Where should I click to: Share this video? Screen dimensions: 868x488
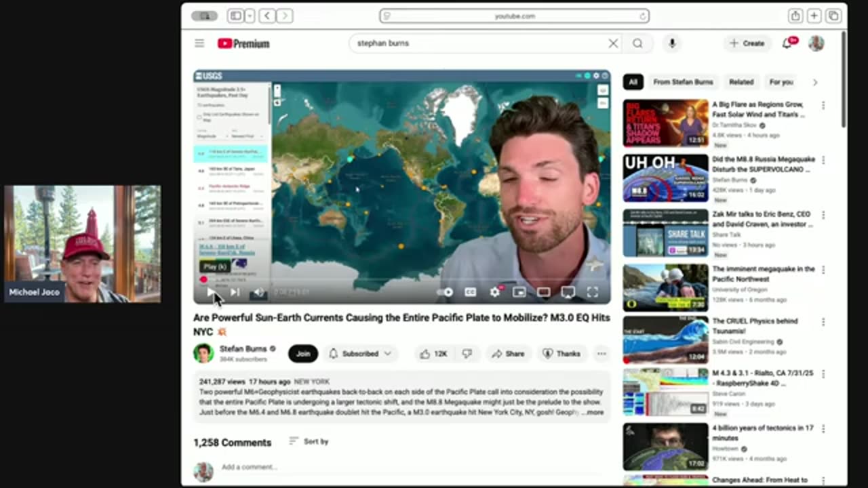[x=508, y=354]
